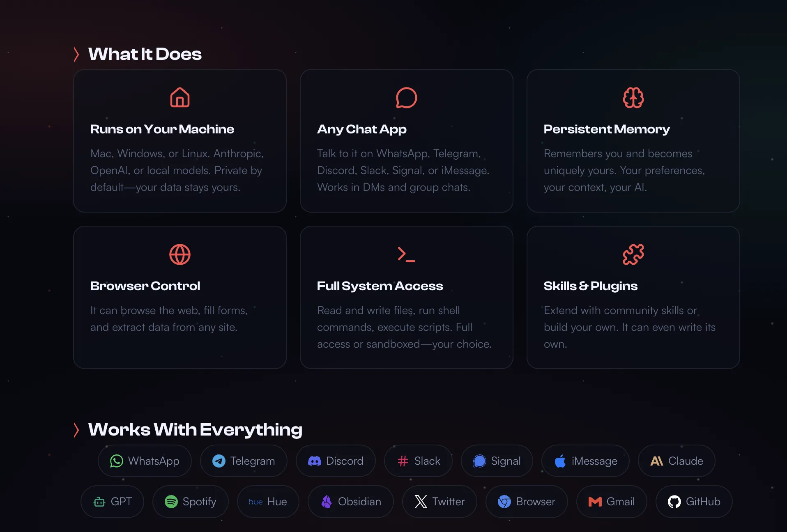Click the WhatsApp integration pill
Viewport: 787px width, 532px height.
[x=145, y=461]
